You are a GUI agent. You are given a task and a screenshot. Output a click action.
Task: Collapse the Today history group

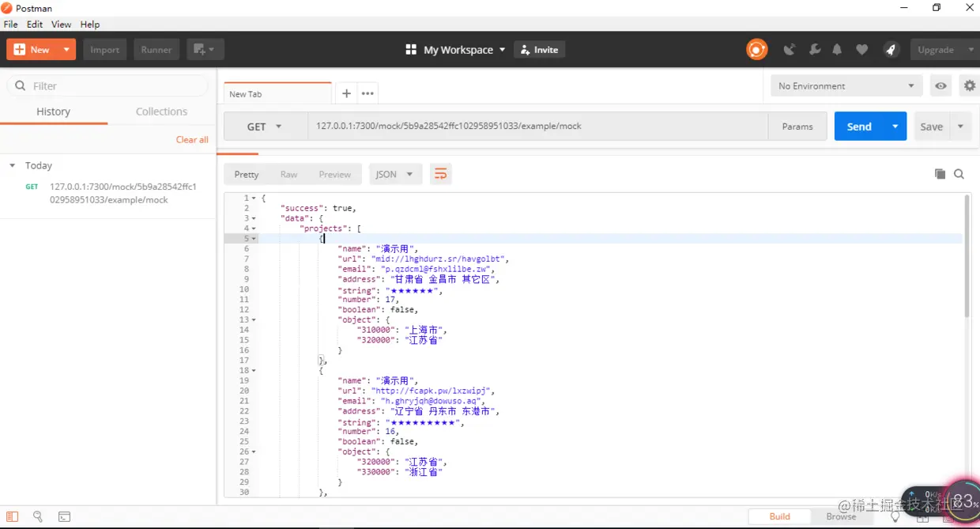(x=12, y=165)
